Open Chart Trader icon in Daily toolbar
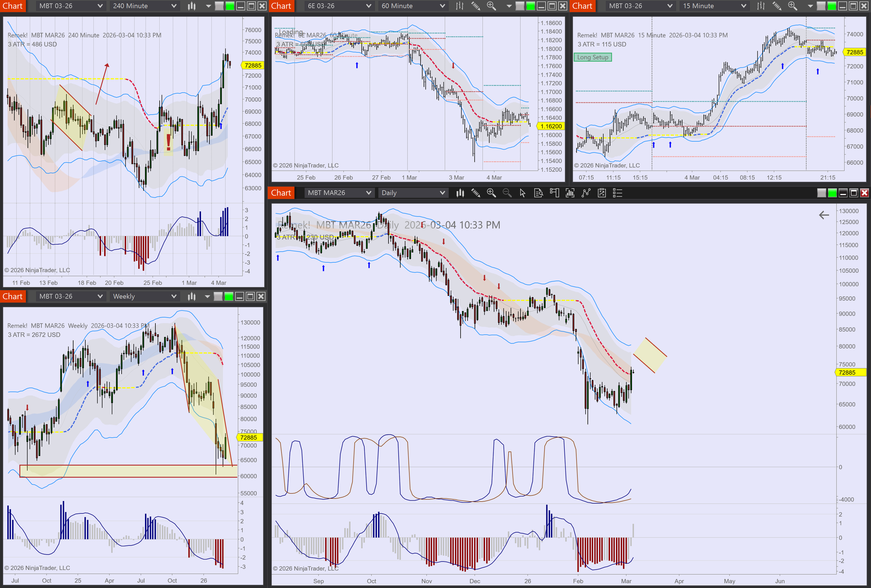Viewport: 871px width, 588px height. [554, 193]
